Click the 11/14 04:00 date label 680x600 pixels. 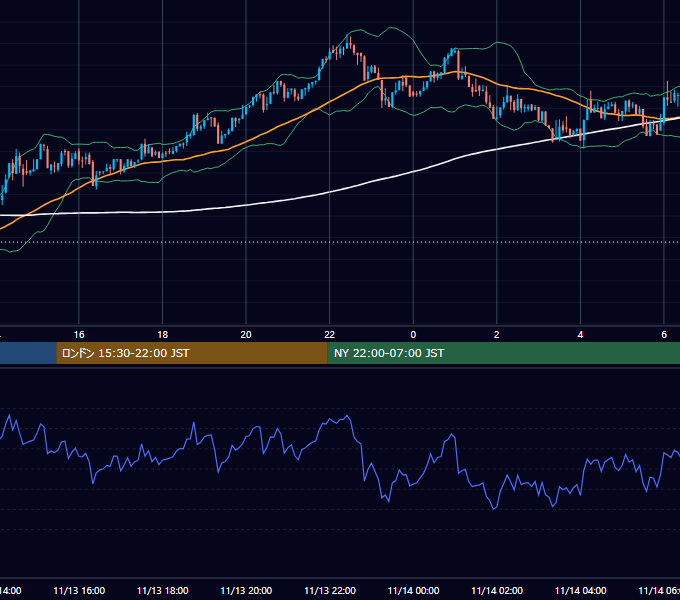[581, 590]
